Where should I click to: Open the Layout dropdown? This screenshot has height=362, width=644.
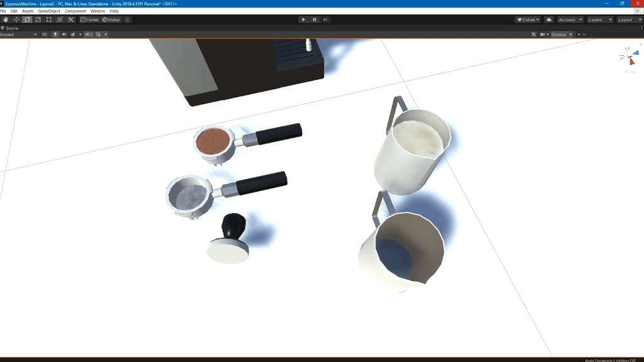[629, 19]
